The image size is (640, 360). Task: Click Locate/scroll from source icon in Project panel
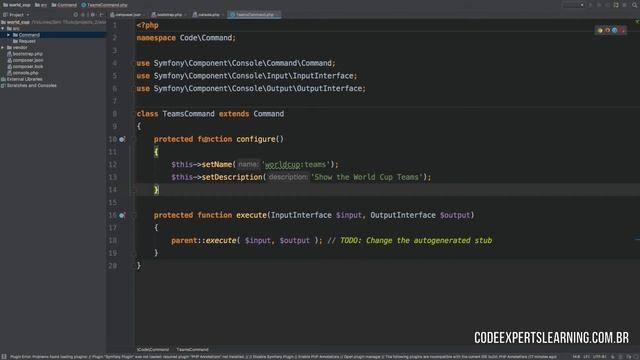[x=76, y=15]
